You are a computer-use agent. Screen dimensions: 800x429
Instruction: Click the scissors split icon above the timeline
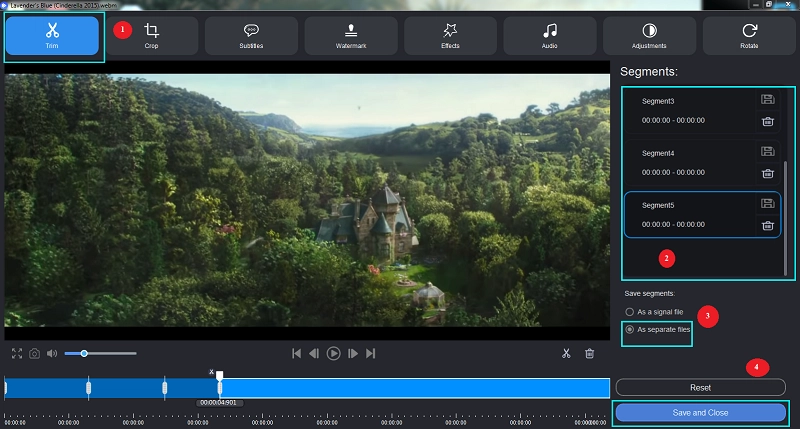click(565, 353)
